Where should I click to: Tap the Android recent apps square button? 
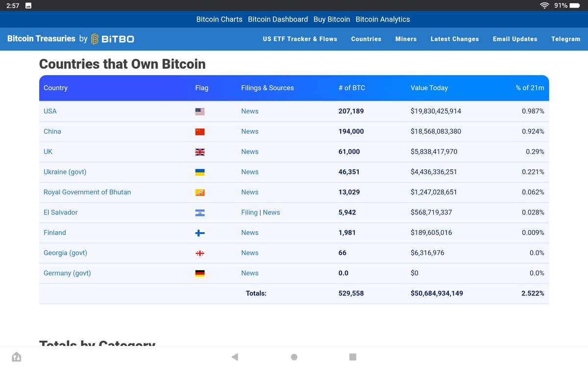coord(353,357)
